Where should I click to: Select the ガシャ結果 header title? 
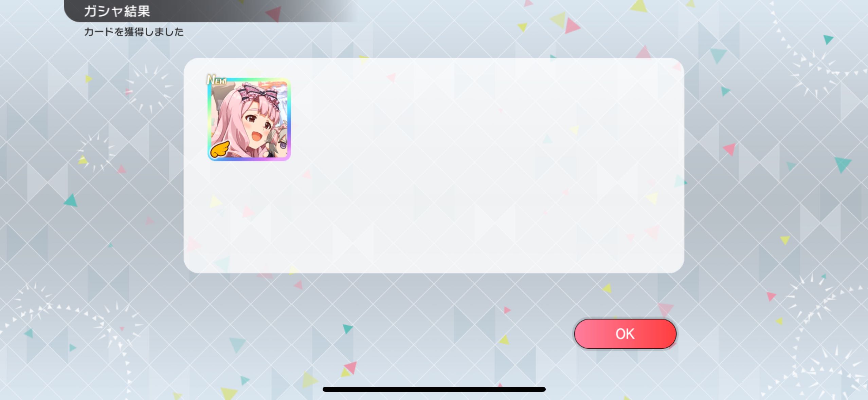tap(117, 11)
